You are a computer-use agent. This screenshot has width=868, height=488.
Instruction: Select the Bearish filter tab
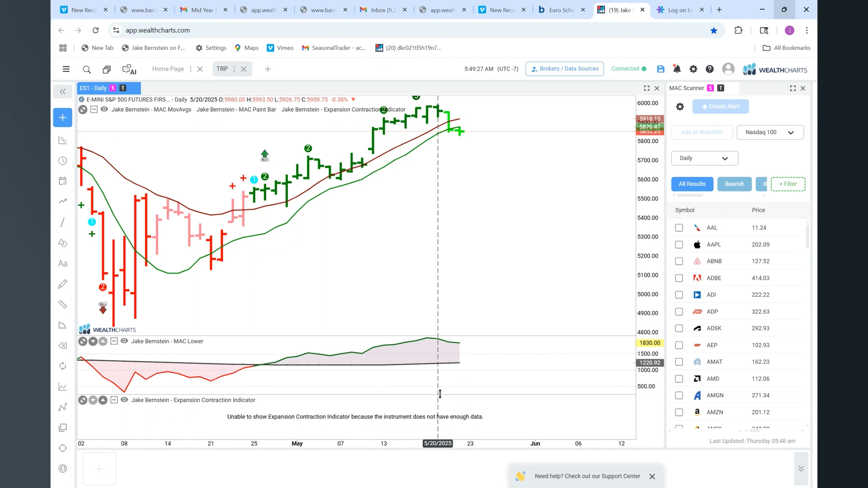pos(734,184)
